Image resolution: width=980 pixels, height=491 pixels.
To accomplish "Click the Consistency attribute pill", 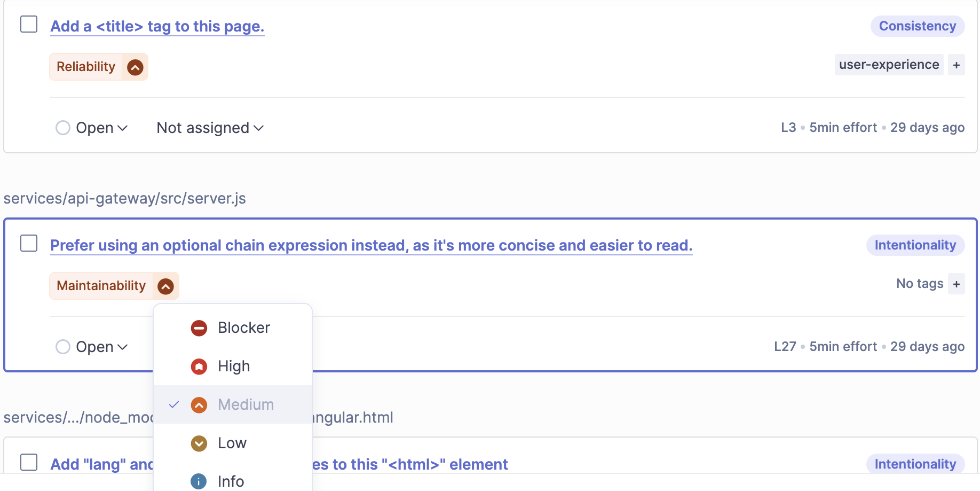I will coord(917,26).
